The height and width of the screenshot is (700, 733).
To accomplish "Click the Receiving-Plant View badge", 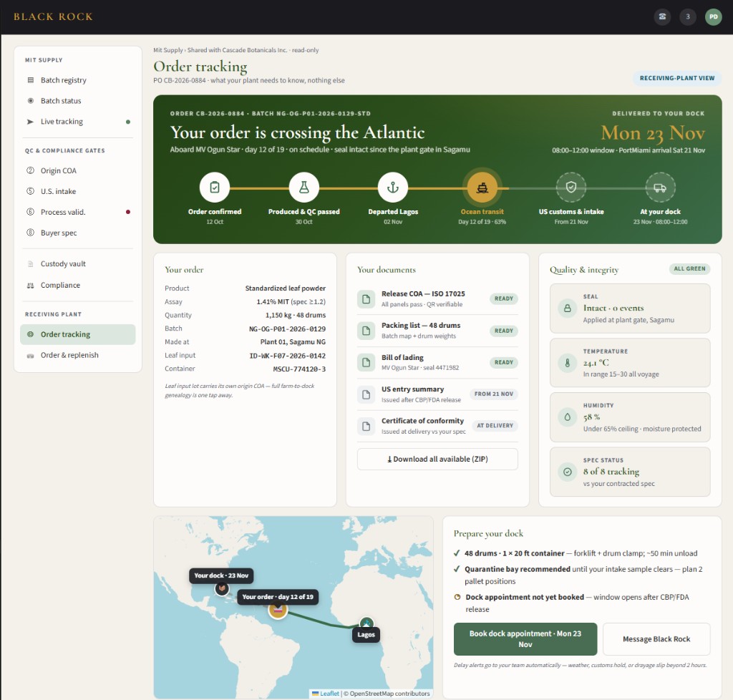I will (677, 78).
